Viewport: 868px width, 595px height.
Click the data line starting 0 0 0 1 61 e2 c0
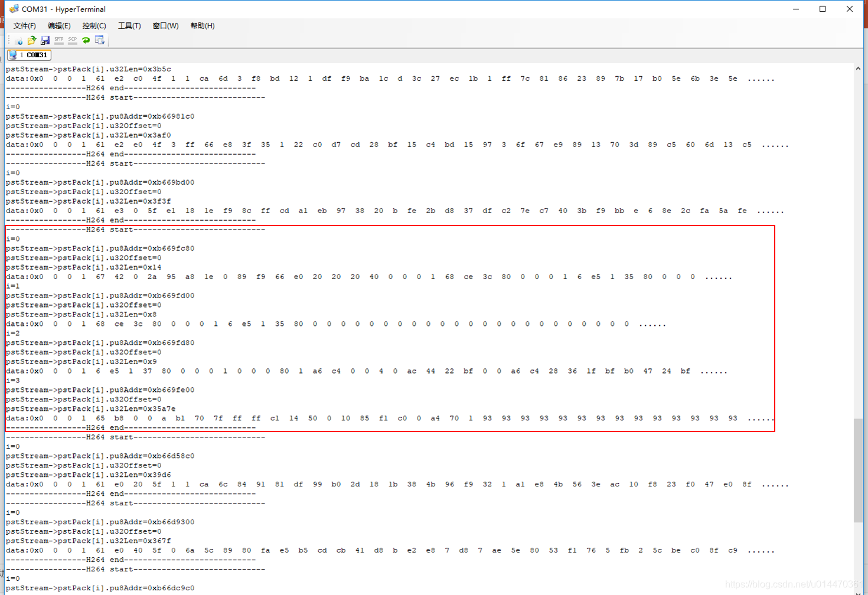390,79
